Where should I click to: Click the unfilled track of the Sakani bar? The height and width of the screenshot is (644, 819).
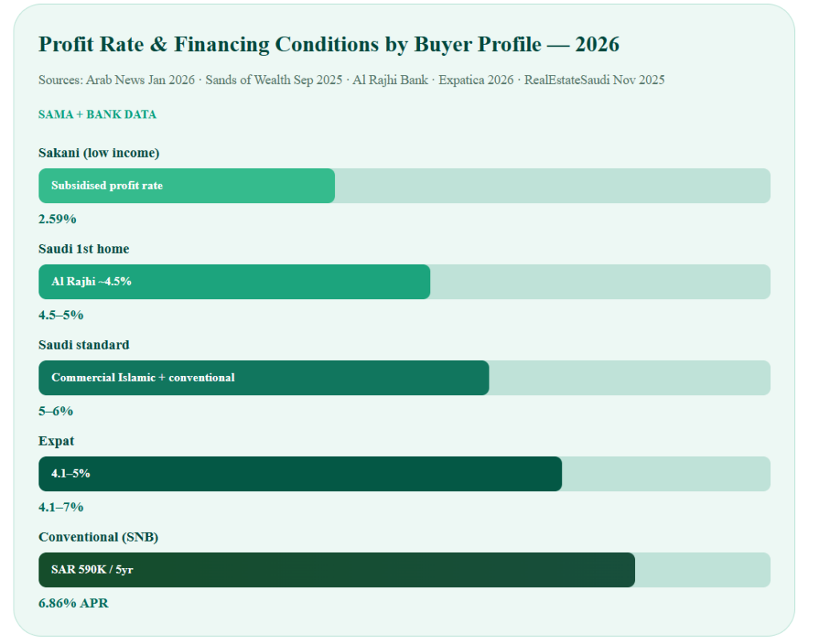[553, 186]
